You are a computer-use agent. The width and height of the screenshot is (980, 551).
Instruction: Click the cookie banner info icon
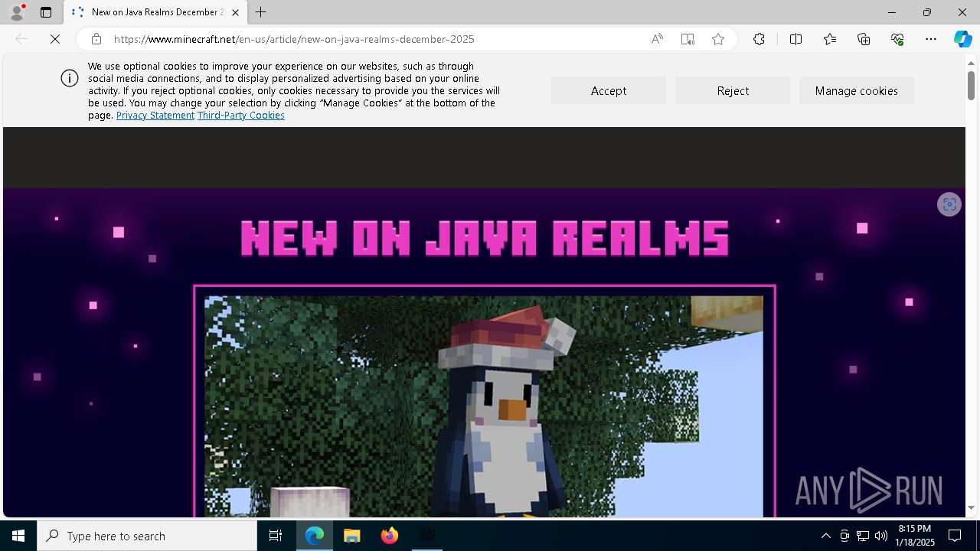coord(70,78)
